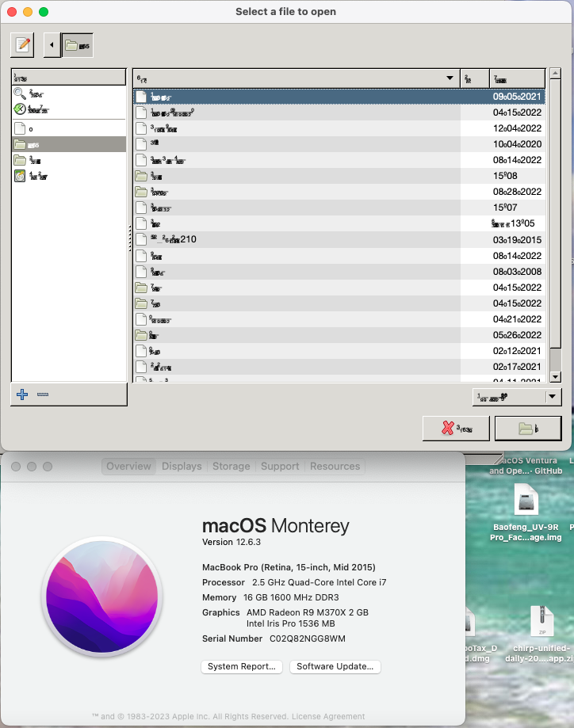Click file icon in row dated 02o17o2021
Image resolution: width=574 pixels, height=728 pixels.
coord(141,366)
